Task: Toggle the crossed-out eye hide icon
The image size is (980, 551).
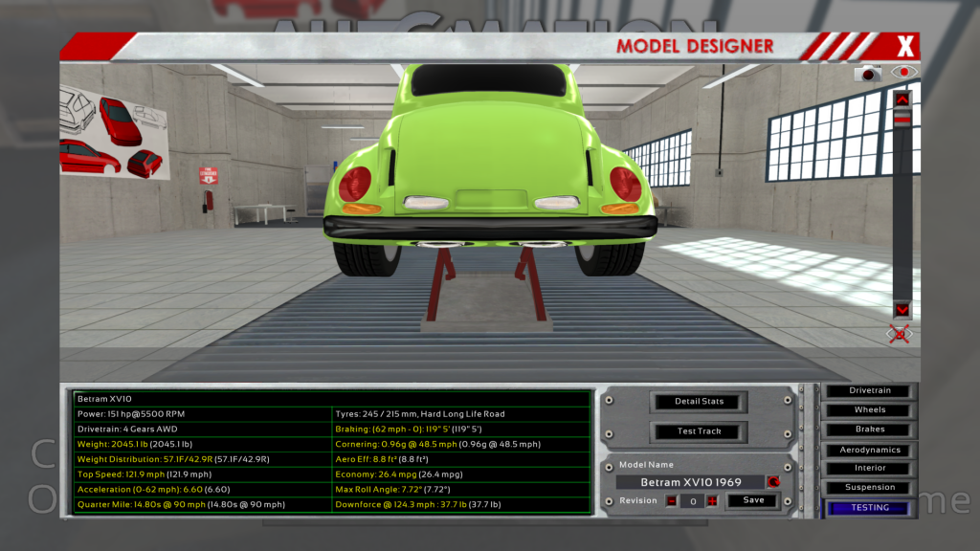Action: point(900,333)
